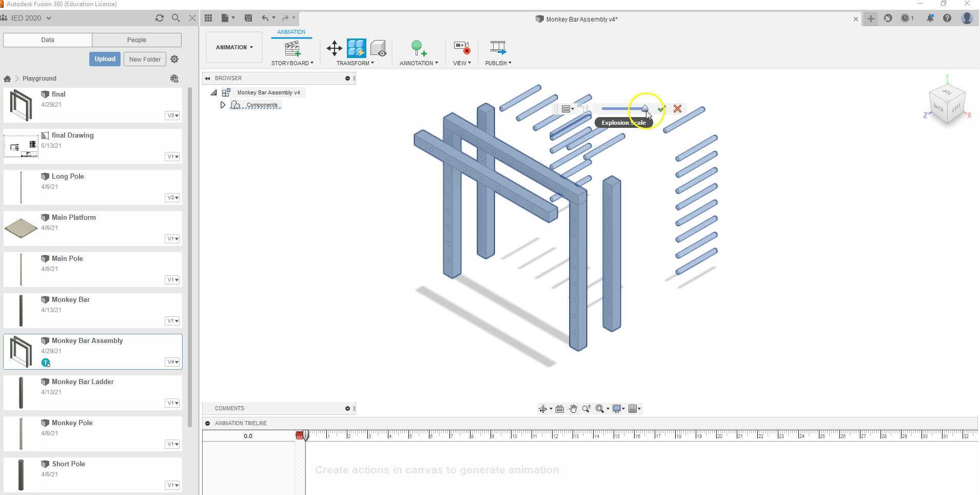Click the New Folder button
This screenshot has height=495, width=980.
(145, 59)
